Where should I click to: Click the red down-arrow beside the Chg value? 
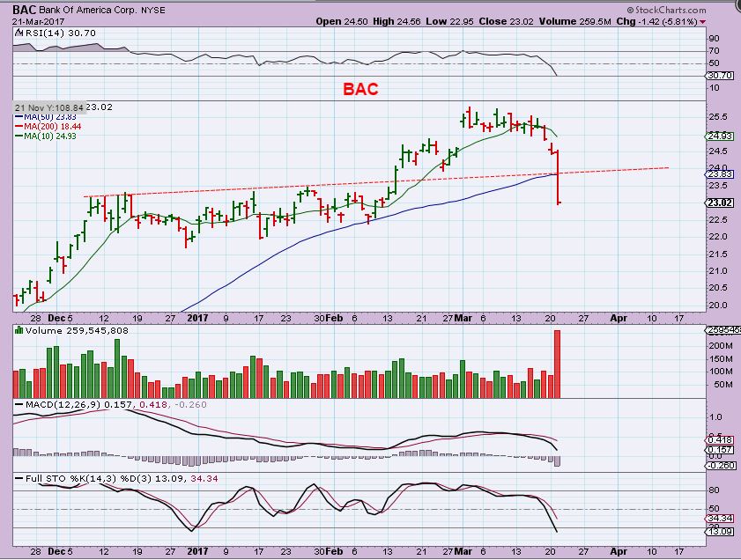(x=703, y=22)
